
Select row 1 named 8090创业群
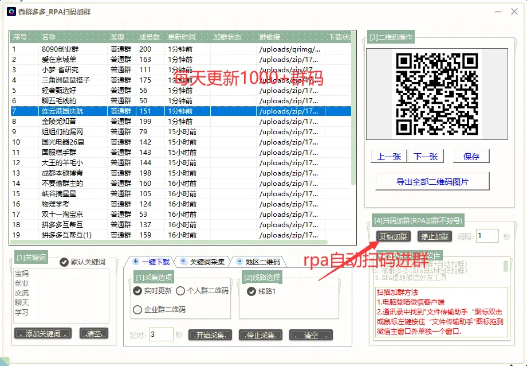pyautogui.click(x=181, y=49)
